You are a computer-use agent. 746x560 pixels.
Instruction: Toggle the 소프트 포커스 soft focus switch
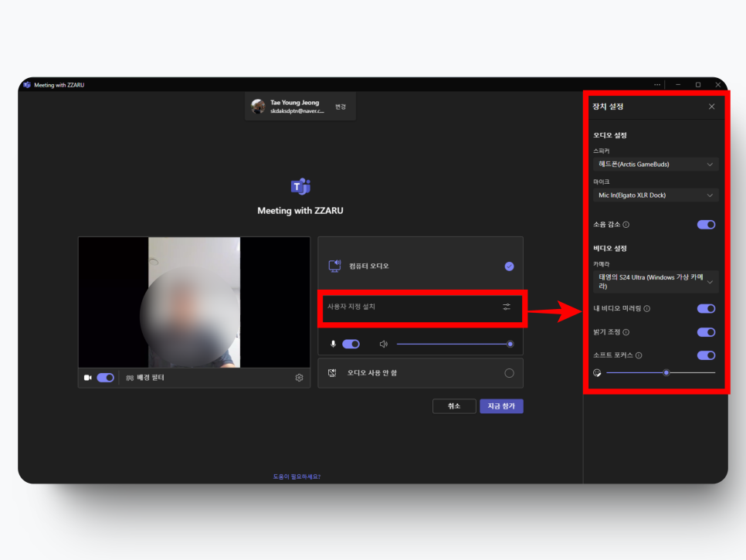tap(706, 355)
